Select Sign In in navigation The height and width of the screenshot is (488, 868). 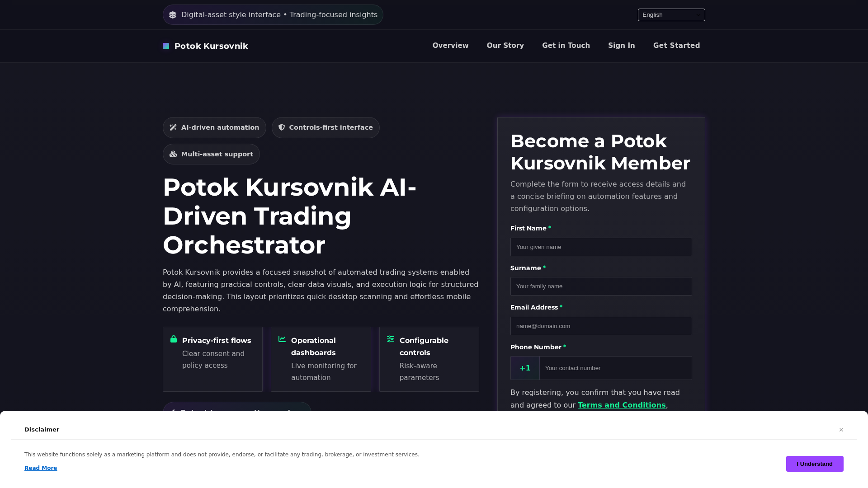pos(621,46)
